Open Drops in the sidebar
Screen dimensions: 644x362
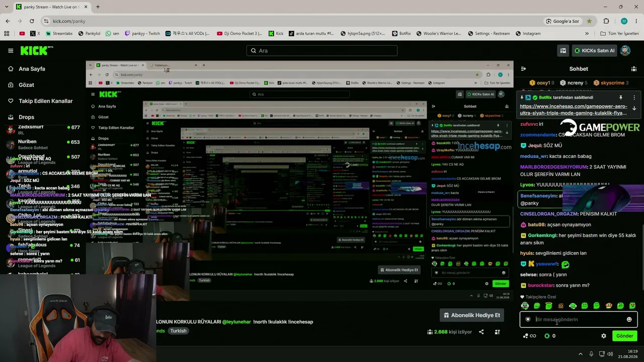coord(26,117)
